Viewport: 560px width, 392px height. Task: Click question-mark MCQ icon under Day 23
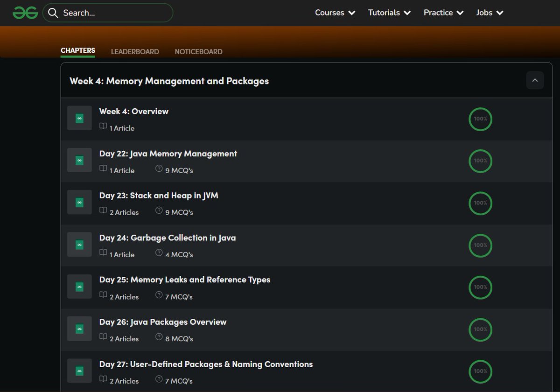[159, 210]
